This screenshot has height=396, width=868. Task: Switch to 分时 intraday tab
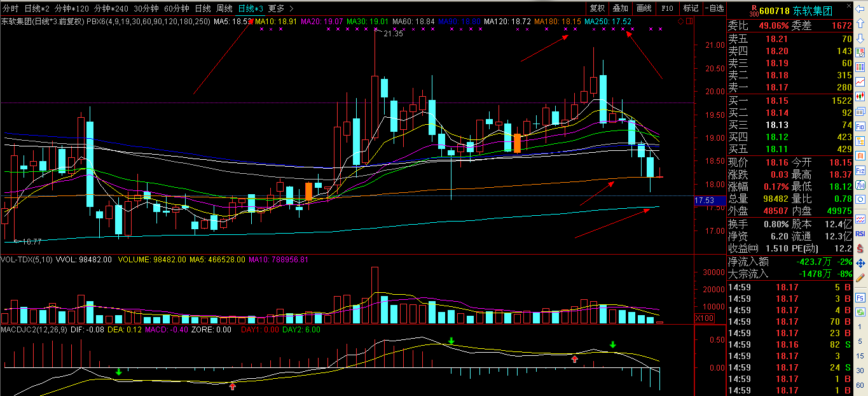pos(11,8)
